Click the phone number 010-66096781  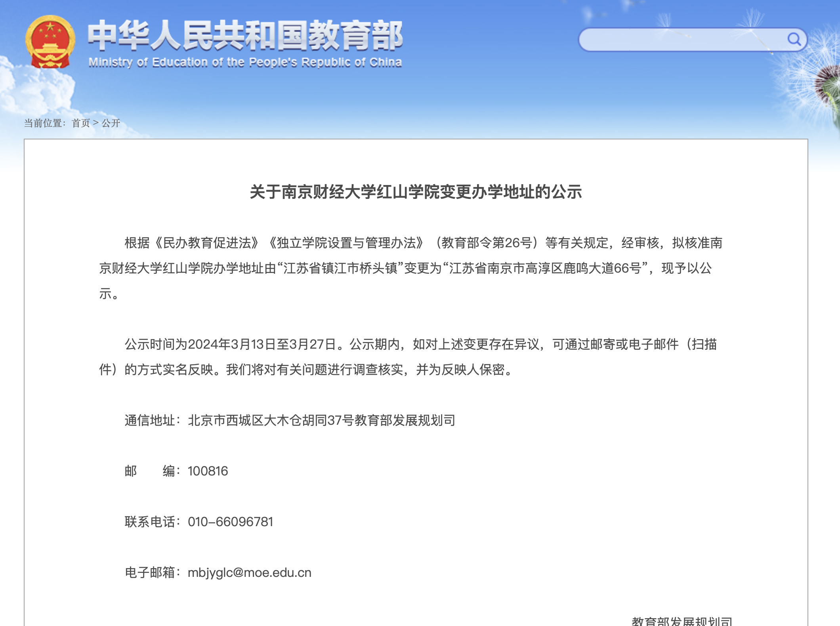230,522
